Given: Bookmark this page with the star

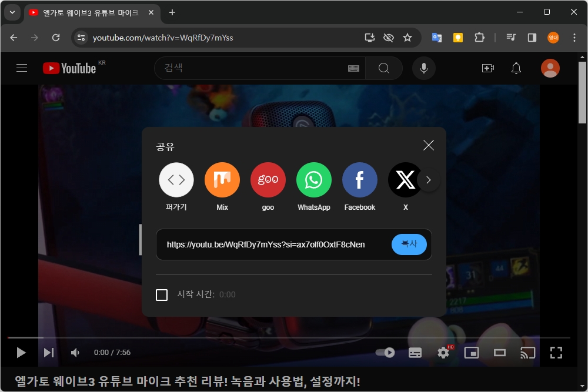Looking at the screenshot, I should tap(407, 38).
